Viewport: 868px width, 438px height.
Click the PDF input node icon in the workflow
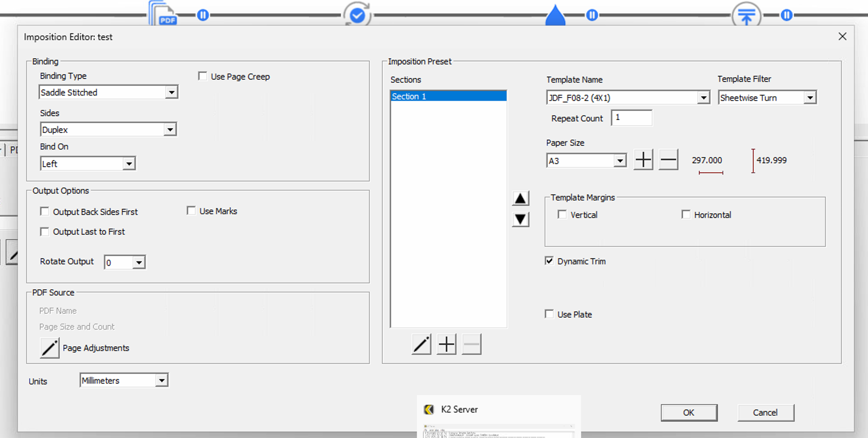click(x=163, y=14)
